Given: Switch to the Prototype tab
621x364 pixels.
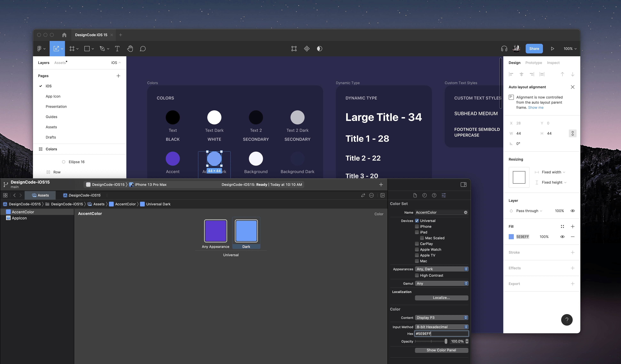Looking at the screenshot, I should tap(533, 63).
